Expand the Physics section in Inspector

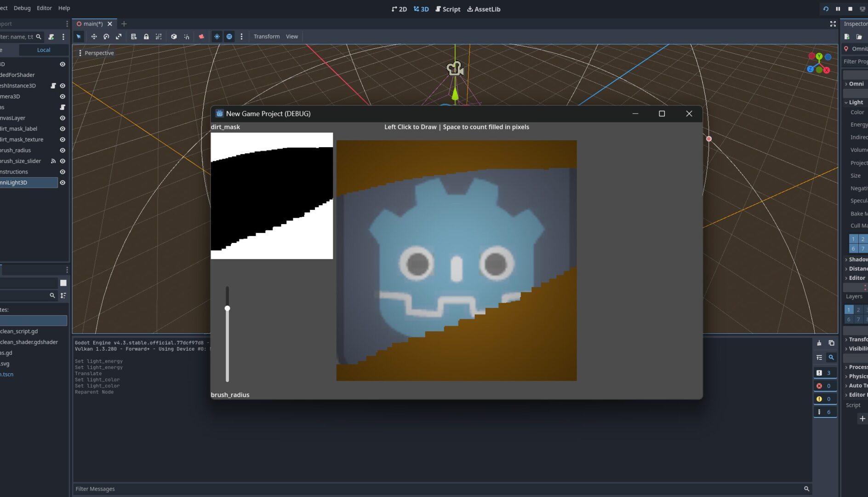pos(856,376)
